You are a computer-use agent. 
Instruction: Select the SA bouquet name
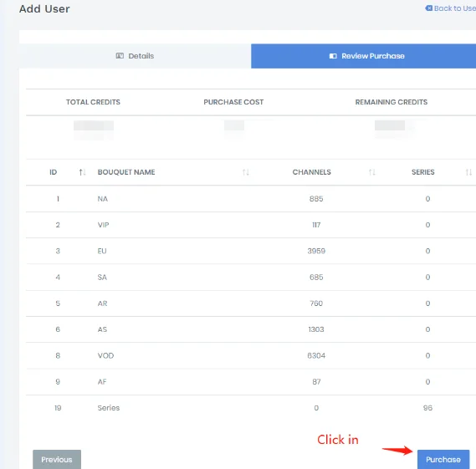(x=102, y=277)
